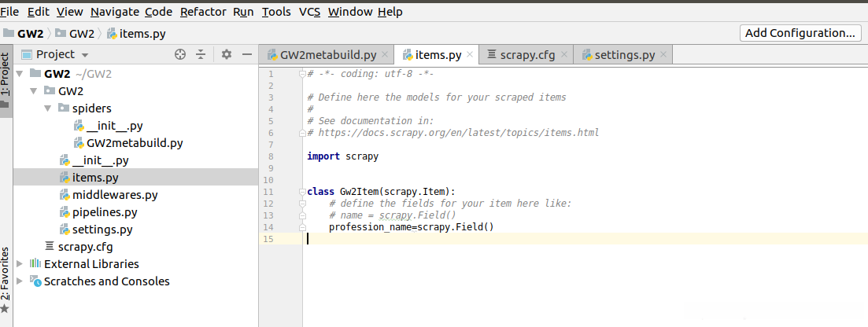
Task: Fold the Gw2Item class at line 11
Action: pyautogui.click(x=302, y=192)
